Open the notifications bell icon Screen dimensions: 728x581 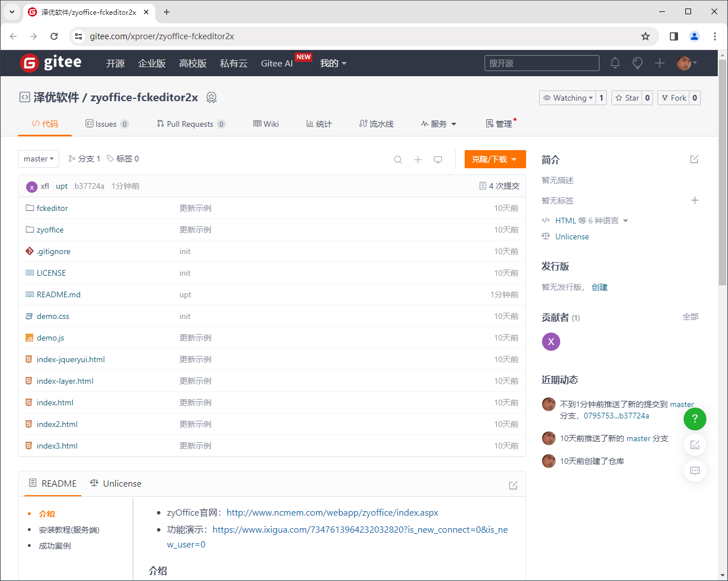click(x=615, y=63)
